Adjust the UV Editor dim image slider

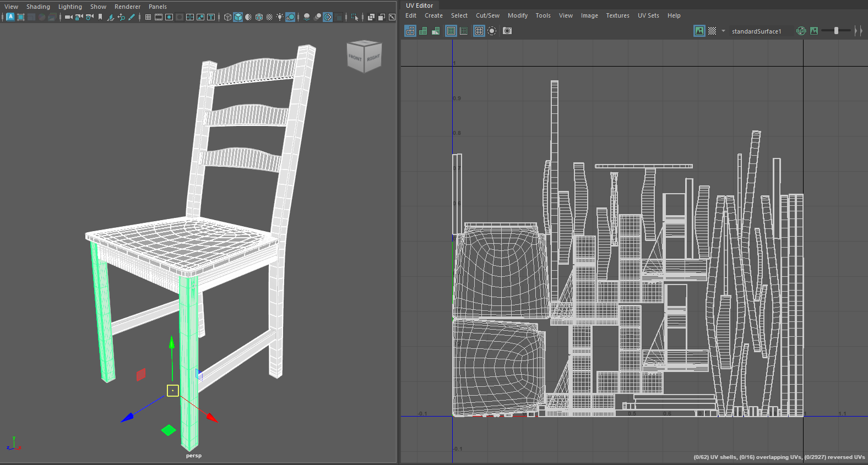836,31
